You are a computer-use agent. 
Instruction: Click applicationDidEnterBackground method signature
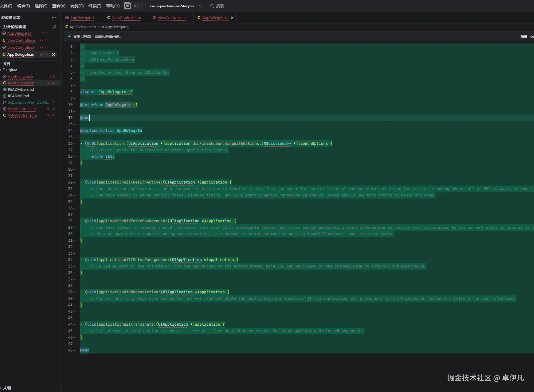pos(158,221)
